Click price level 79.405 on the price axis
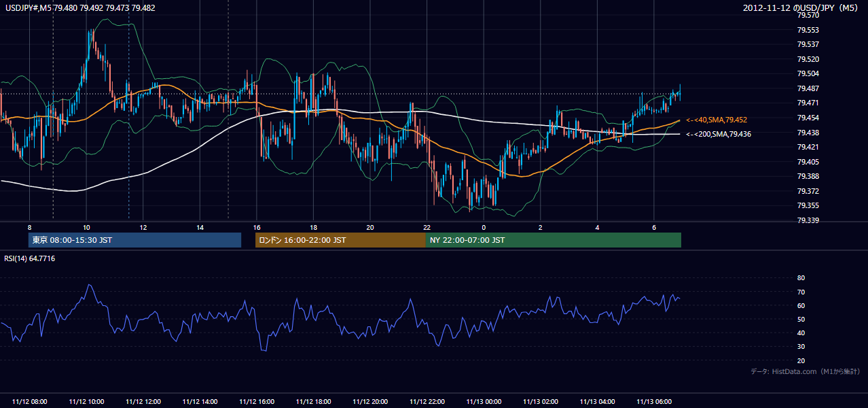The image size is (868, 408). coord(808,162)
